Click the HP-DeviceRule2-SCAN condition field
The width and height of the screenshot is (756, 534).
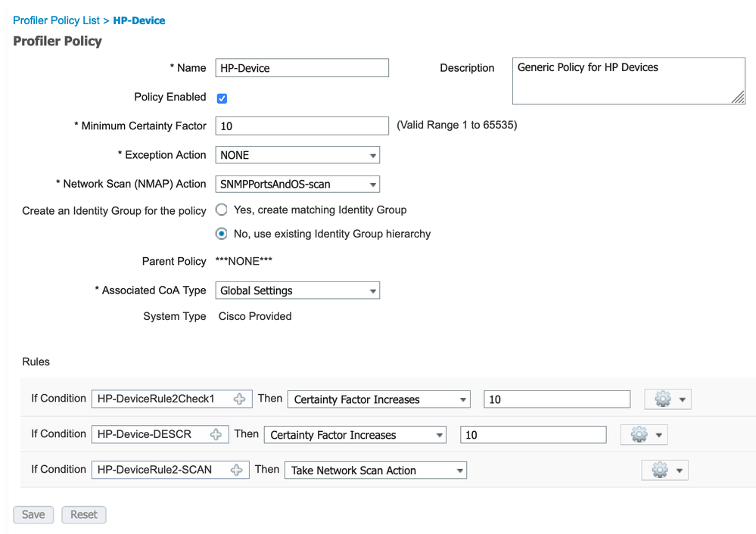170,470
